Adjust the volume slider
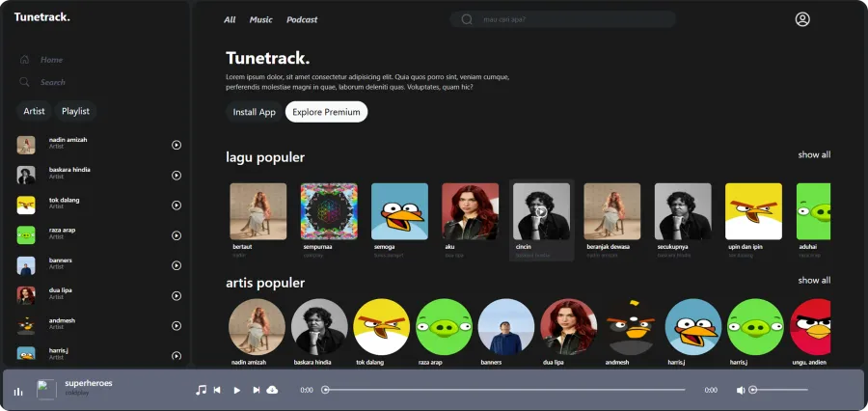The height and width of the screenshot is (411, 868). click(x=779, y=390)
